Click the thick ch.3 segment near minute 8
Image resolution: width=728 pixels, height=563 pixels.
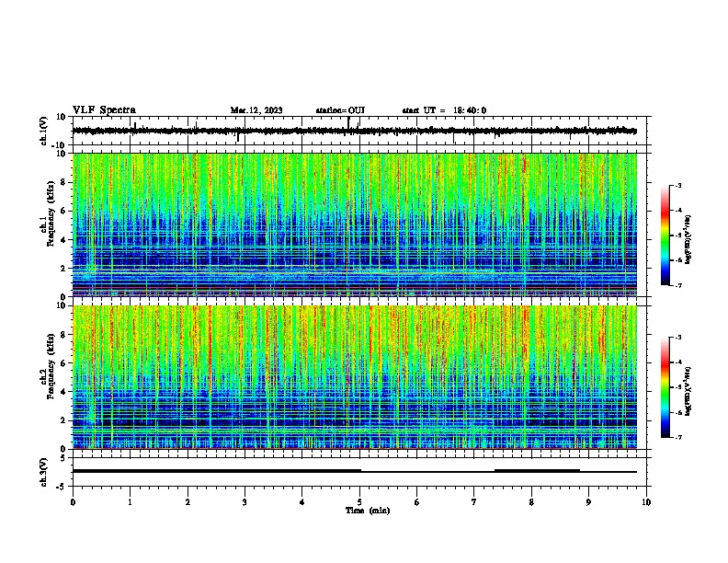[x=537, y=471]
